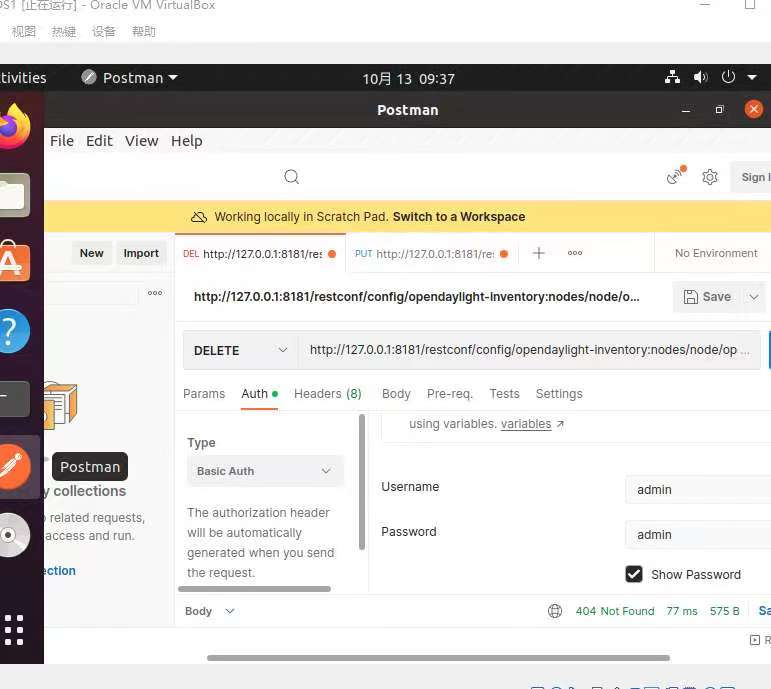This screenshot has width=771, height=689.
Task: Click the Save button
Action: [708, 297]
